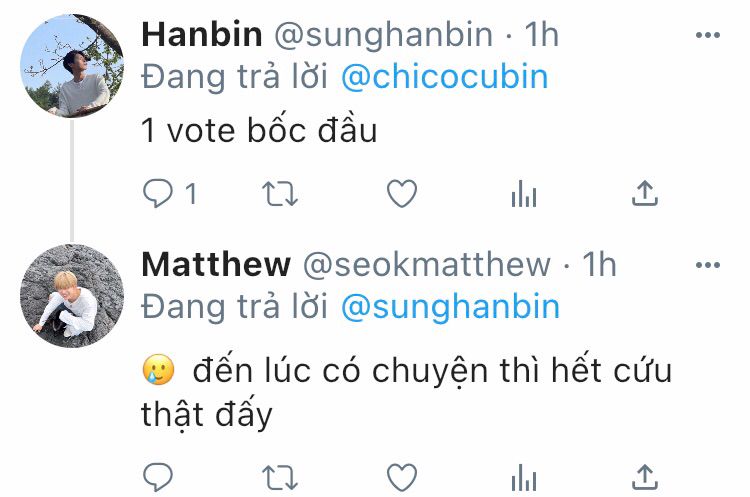
Task: Open Matthew's reply text 'đến lúc có chuyện'
Action: 340,372
